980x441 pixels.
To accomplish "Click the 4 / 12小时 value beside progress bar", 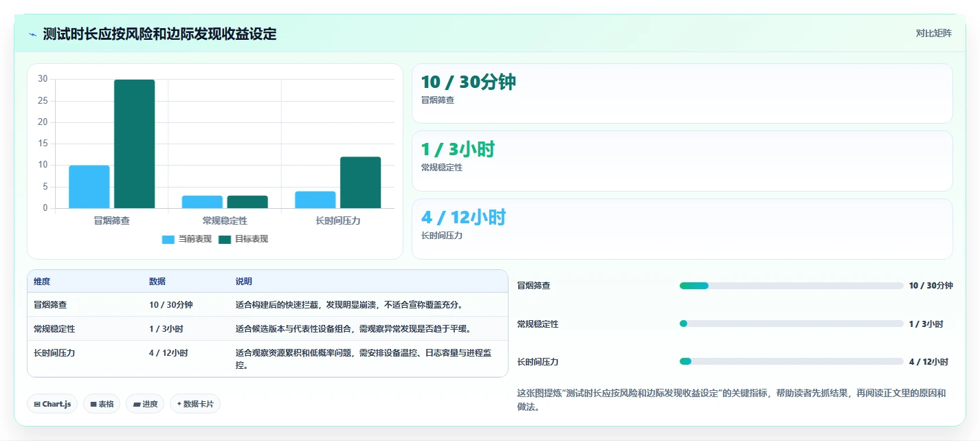I will [928, 361].
